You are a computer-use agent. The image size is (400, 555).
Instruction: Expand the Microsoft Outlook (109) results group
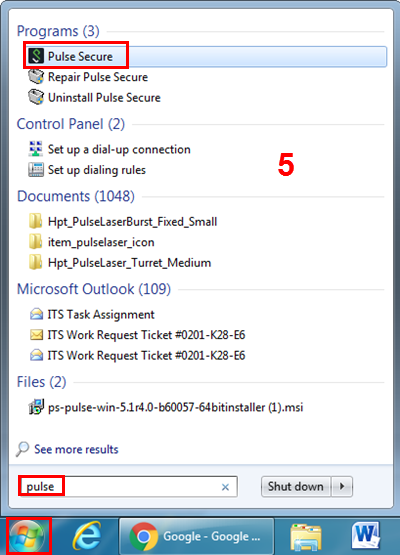point(94,289)
